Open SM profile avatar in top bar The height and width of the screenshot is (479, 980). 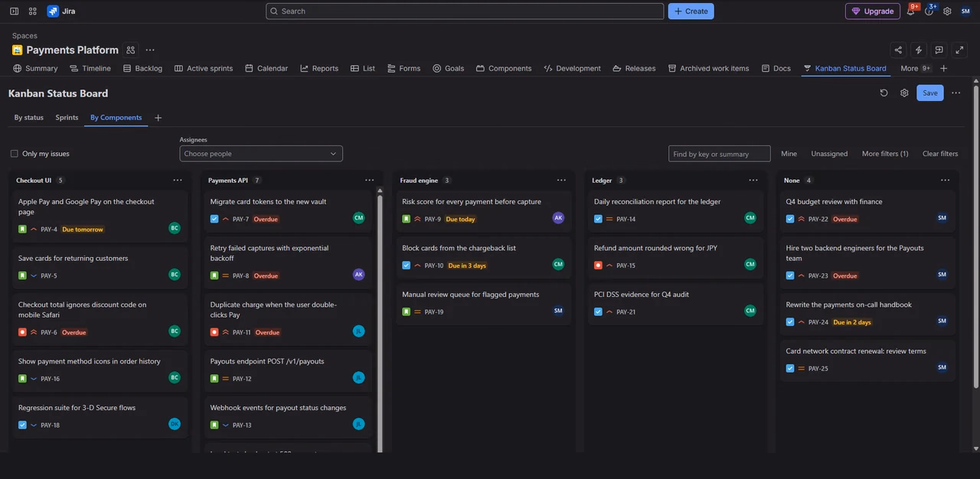[965, 11]
